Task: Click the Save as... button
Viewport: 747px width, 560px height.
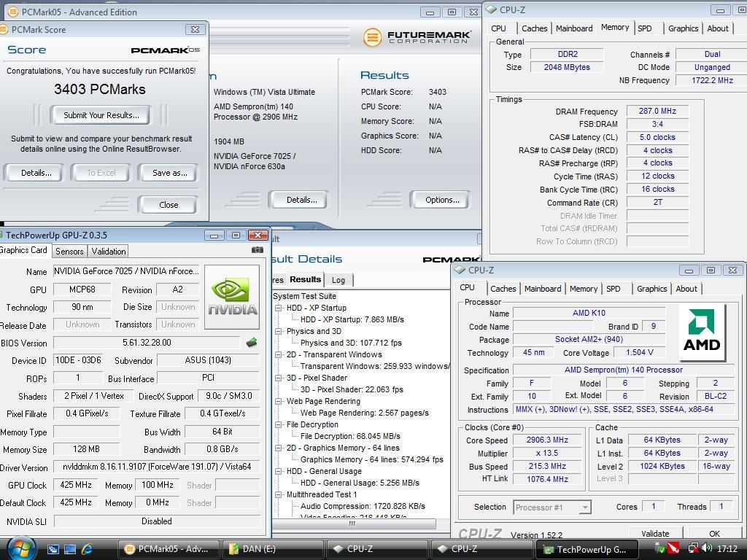Action: pyautogui.click(x=169, y=173)
